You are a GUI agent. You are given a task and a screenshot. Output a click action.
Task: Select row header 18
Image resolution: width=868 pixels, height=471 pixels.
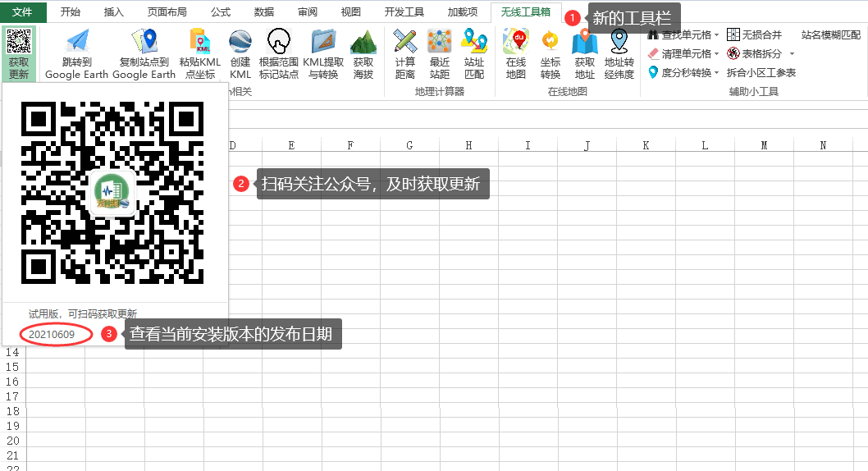click(x=12, y=411)
